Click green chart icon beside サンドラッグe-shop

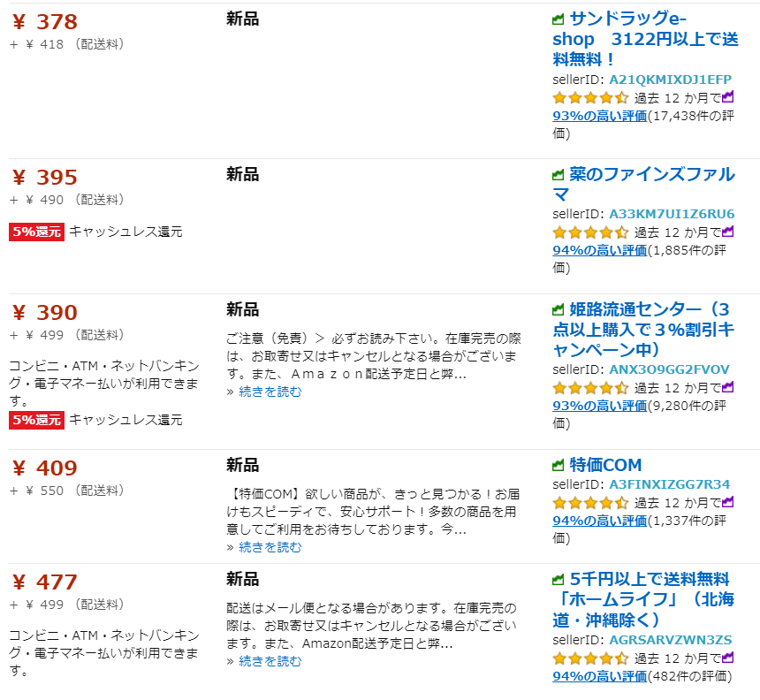pos(558,19)
